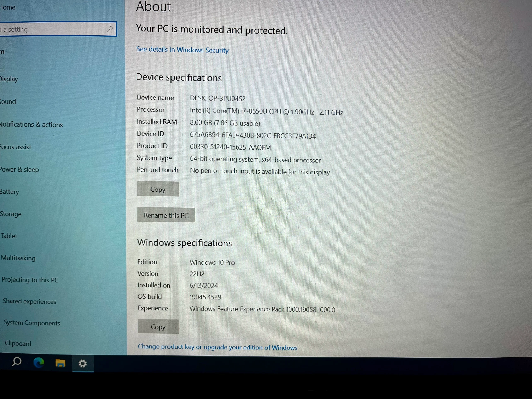The width and height of the screenshot is (532, 399).
Task: Open Notifications & actions settings
Action: click(31, 124)
